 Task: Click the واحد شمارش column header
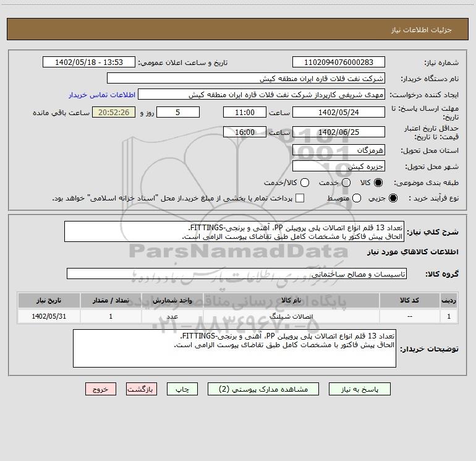[172, 300]
